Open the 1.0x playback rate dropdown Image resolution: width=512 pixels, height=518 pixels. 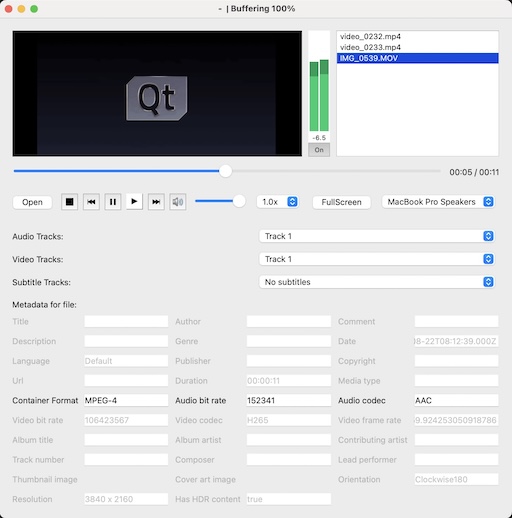(278, 202)
